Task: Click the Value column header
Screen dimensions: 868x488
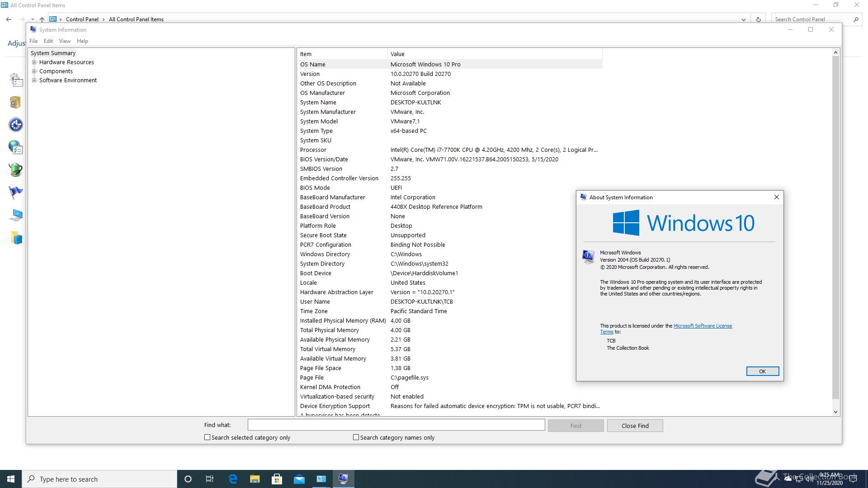Action: (x=495, y=54)
